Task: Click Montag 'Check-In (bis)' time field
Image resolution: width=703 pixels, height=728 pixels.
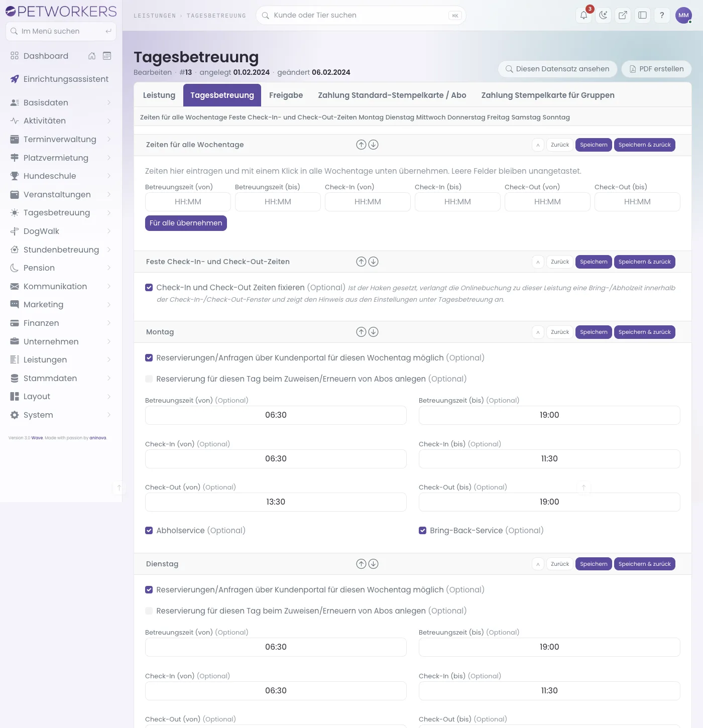Action: (549, 459)
